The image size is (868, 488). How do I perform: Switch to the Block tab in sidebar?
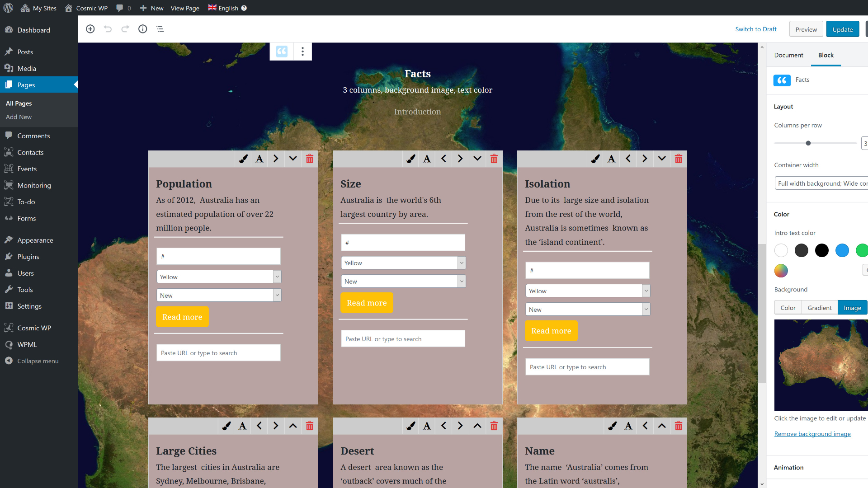point(825,55)
